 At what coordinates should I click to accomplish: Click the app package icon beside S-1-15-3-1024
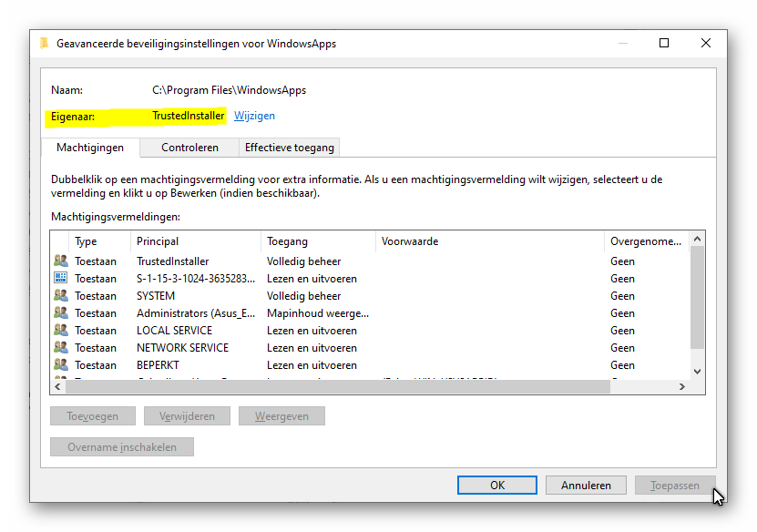[x=61, y=278]
